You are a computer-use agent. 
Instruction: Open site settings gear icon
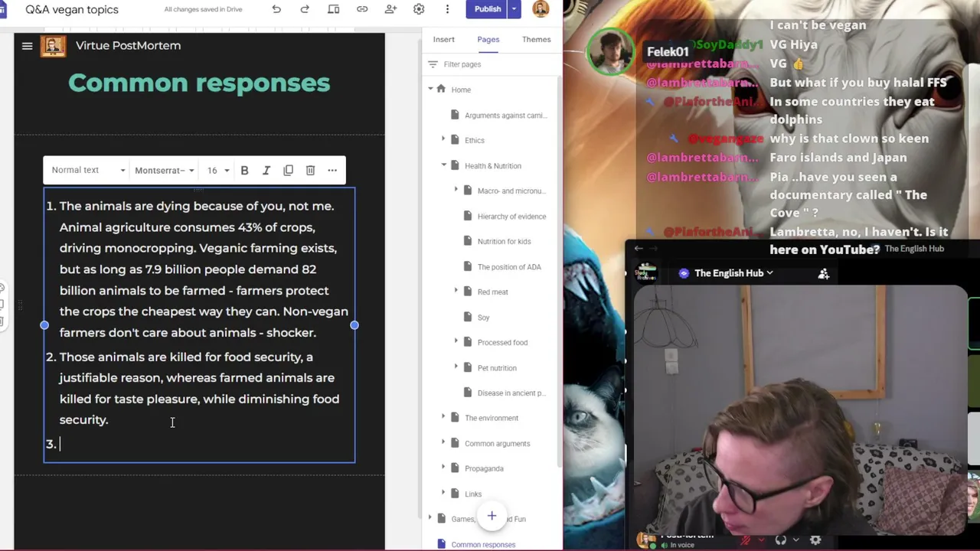(419, 9)
